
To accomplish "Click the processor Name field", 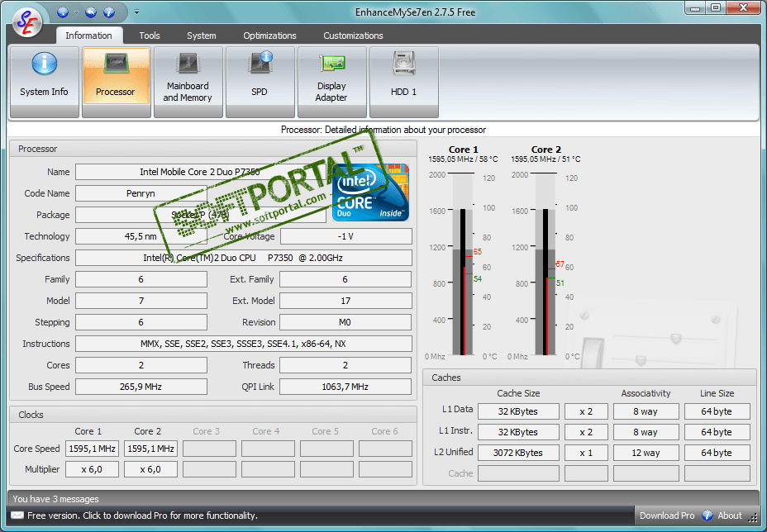I will (x=200, y=172).
